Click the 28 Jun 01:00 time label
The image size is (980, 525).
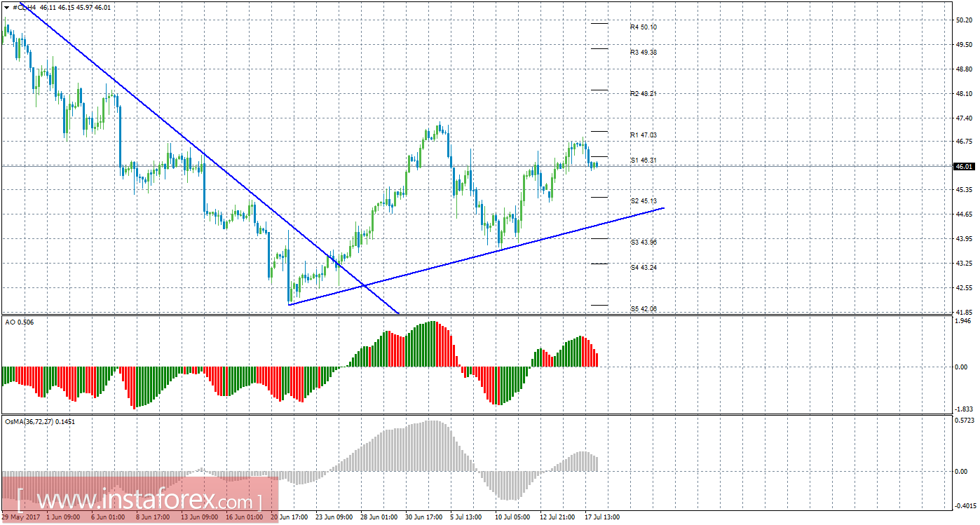coord(379,518)
